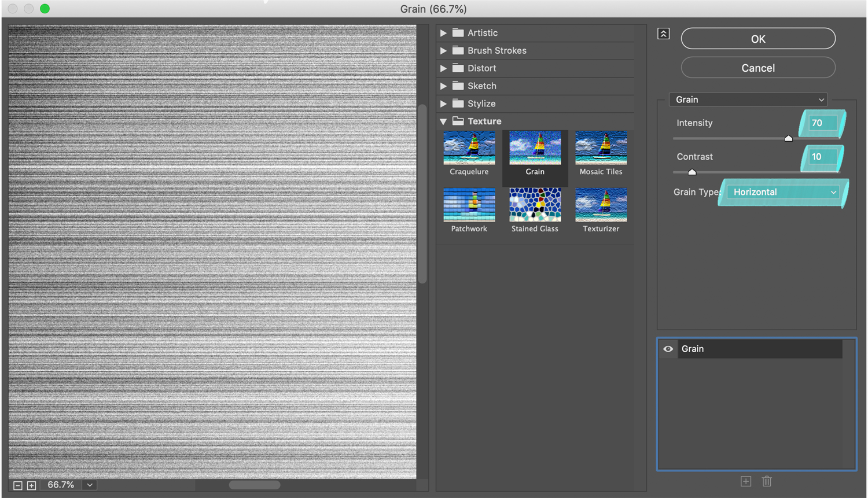Click the OK button
The image size is (868, 498).
coord(758,39)
